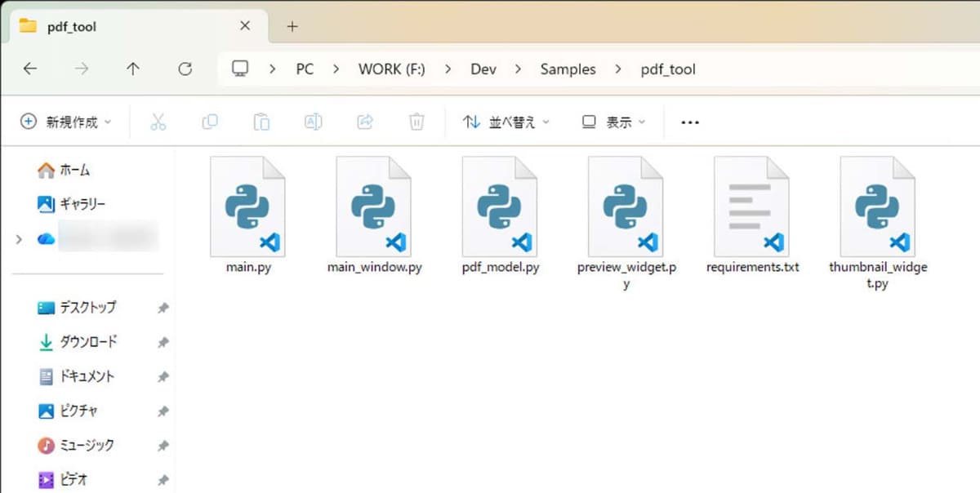Click the Paste clipboard icon
Viewport: 980px width, 493px height.
[x=261, y=122]
